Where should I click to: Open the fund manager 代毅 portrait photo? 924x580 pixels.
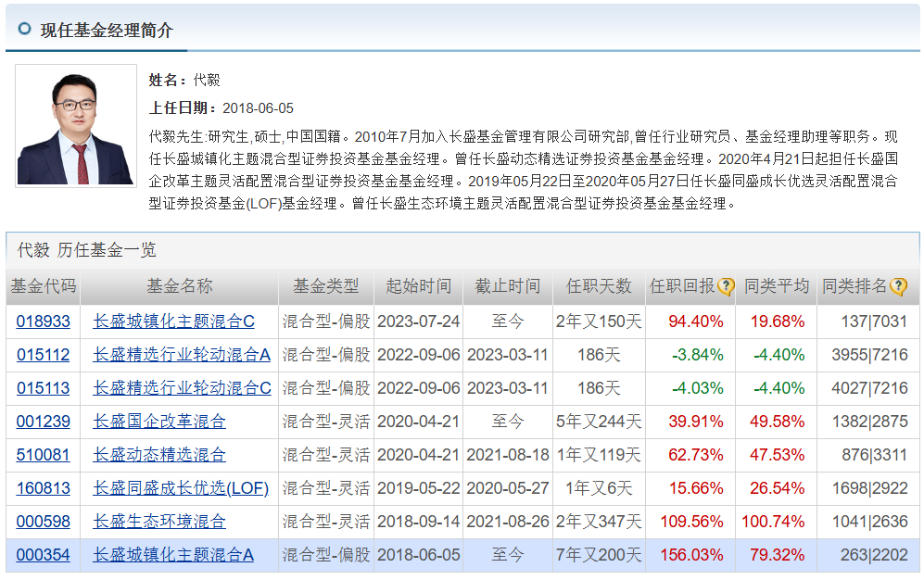(76, 126)
